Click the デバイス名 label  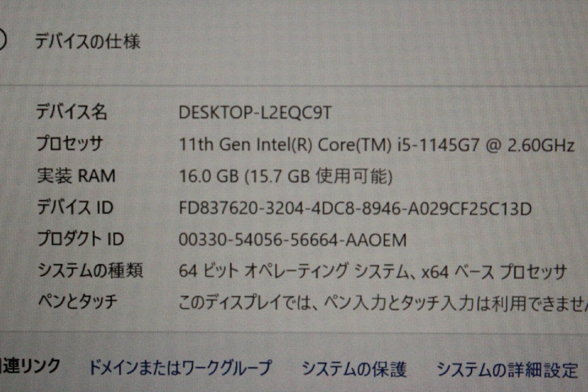coord(72,113)
